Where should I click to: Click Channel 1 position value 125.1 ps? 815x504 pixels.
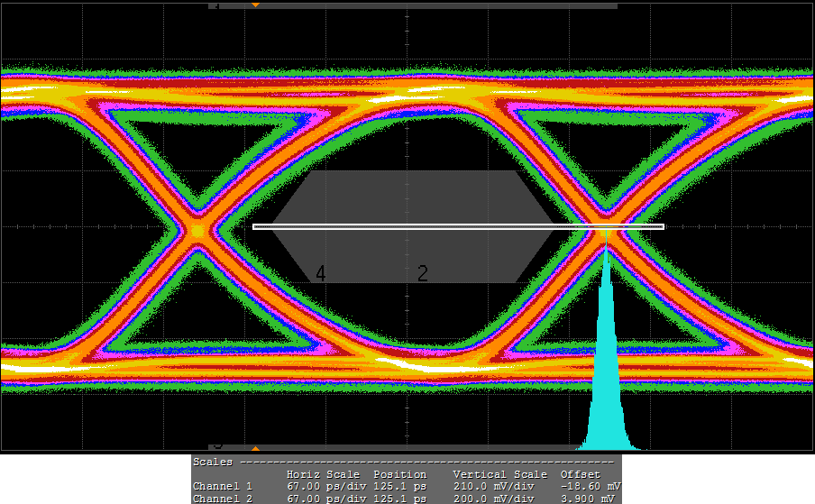point(398,486)
